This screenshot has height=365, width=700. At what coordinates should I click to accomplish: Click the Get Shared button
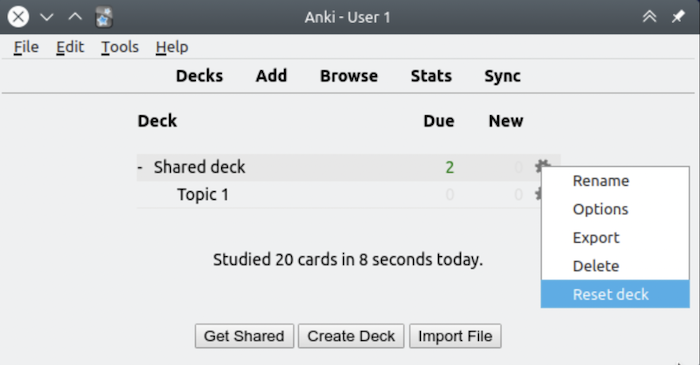244,336
